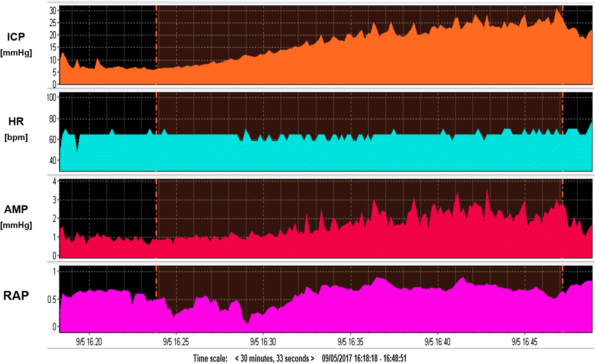Click the 0.5 tick on RAP axis

(x=52, y=300)
